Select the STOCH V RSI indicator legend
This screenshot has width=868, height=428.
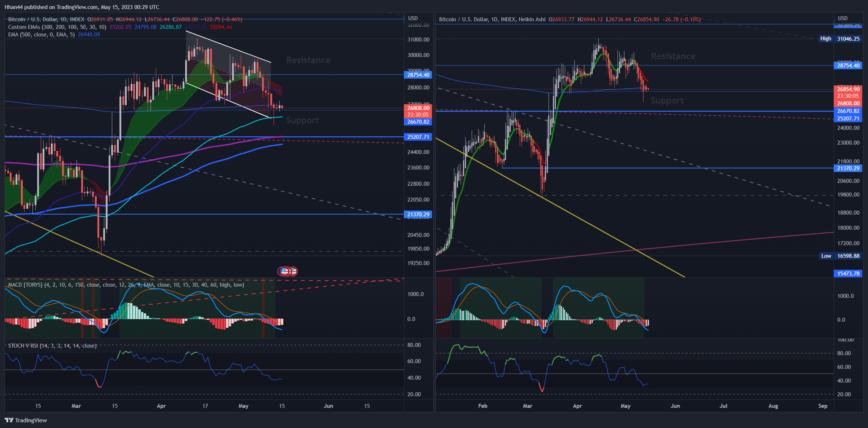[52, 346]
